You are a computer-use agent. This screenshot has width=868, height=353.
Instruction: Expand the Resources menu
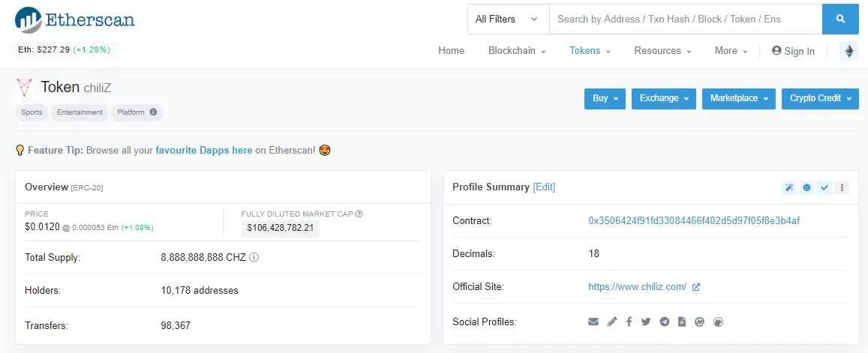click(662, 51)
